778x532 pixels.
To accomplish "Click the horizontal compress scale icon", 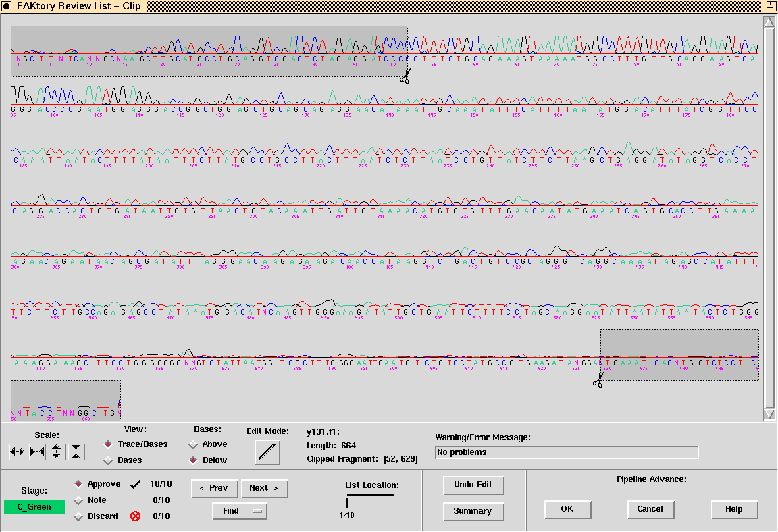I will (x=37, y=452).
